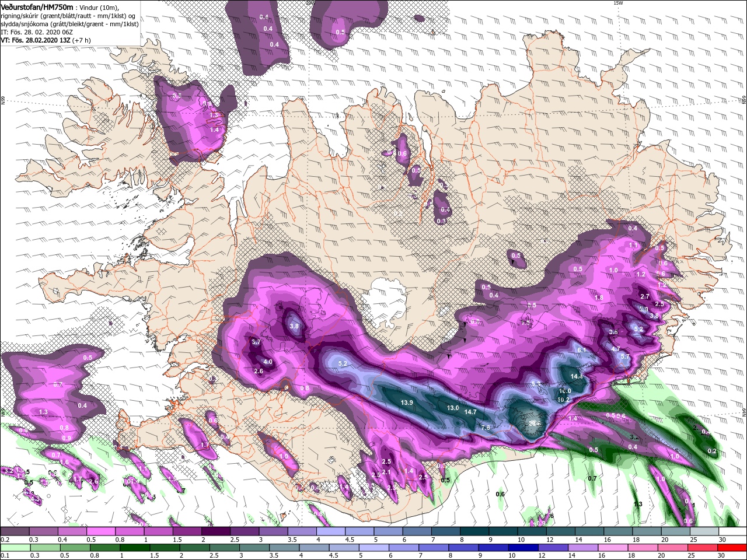Screen dimensions: 747x560
Task: Click the 3.7 precipitation value
Action: coord(256,342)
